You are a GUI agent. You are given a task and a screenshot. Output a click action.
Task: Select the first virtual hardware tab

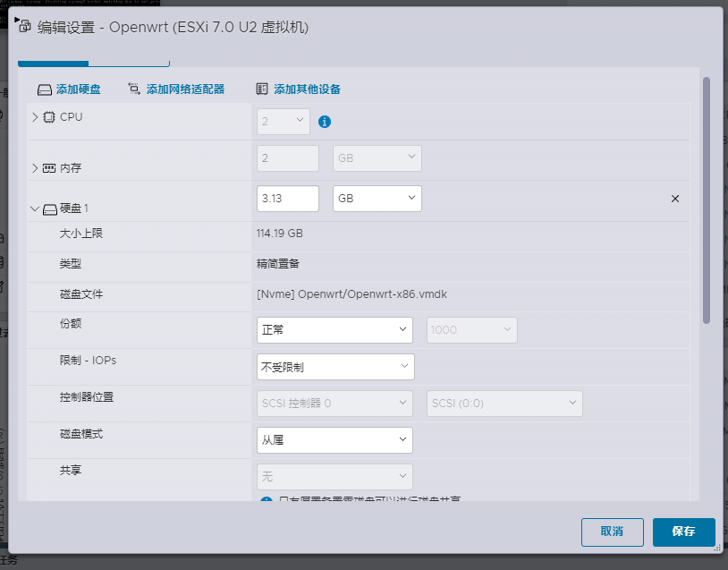coord(53,63)
